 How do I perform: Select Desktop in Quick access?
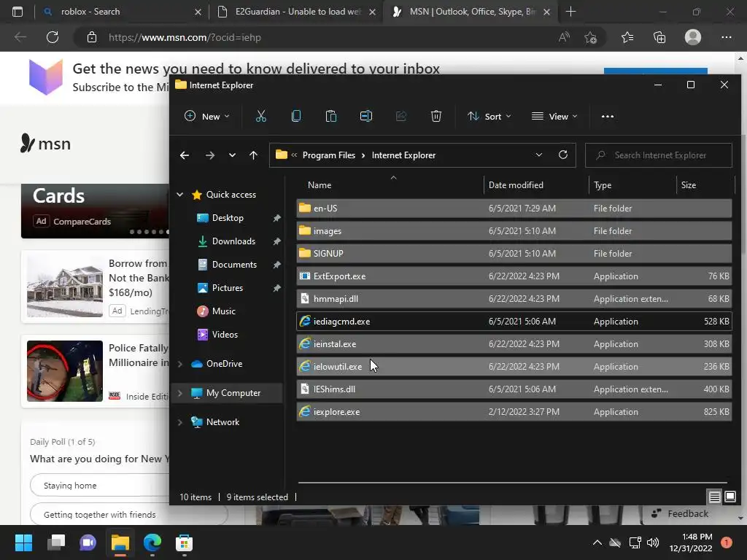(228, 217)
